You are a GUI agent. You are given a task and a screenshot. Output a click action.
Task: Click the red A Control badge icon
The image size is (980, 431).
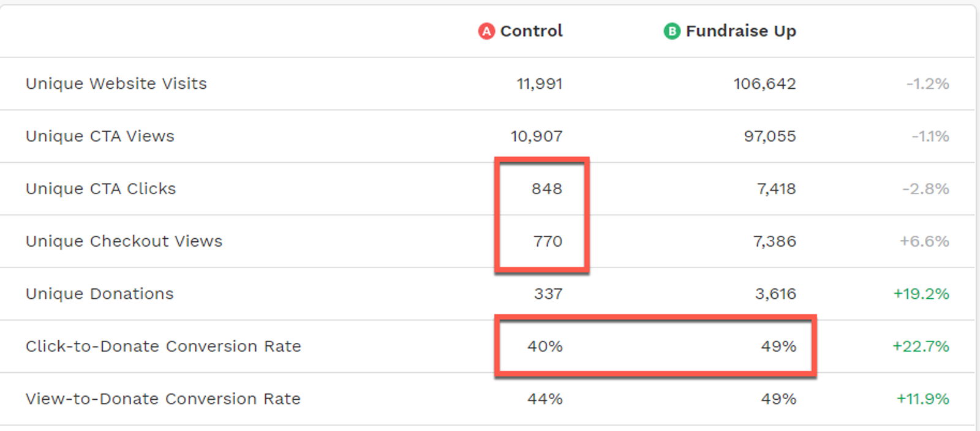[x=486, y=31]
